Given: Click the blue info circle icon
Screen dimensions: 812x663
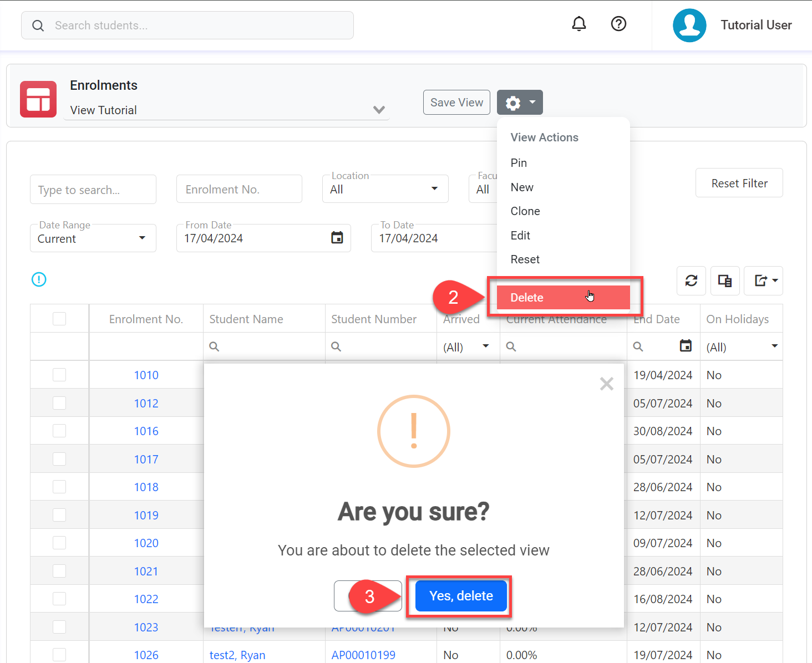Looking at the screenshot, I should click(39, 279).
